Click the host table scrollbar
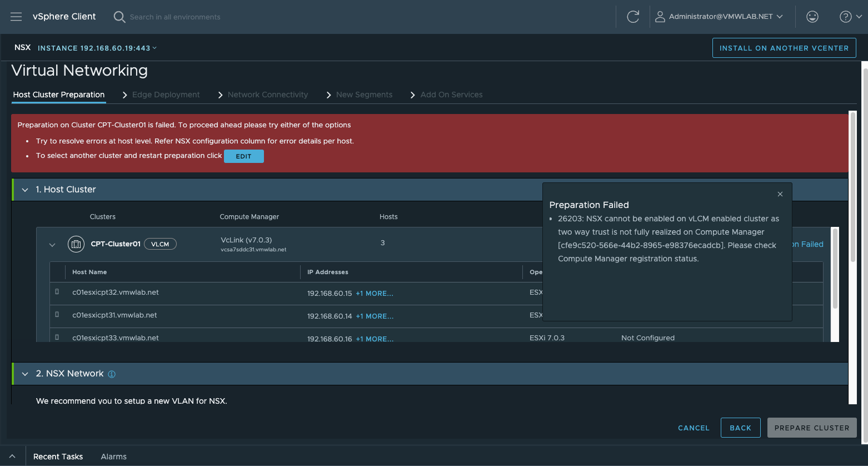 835,268
